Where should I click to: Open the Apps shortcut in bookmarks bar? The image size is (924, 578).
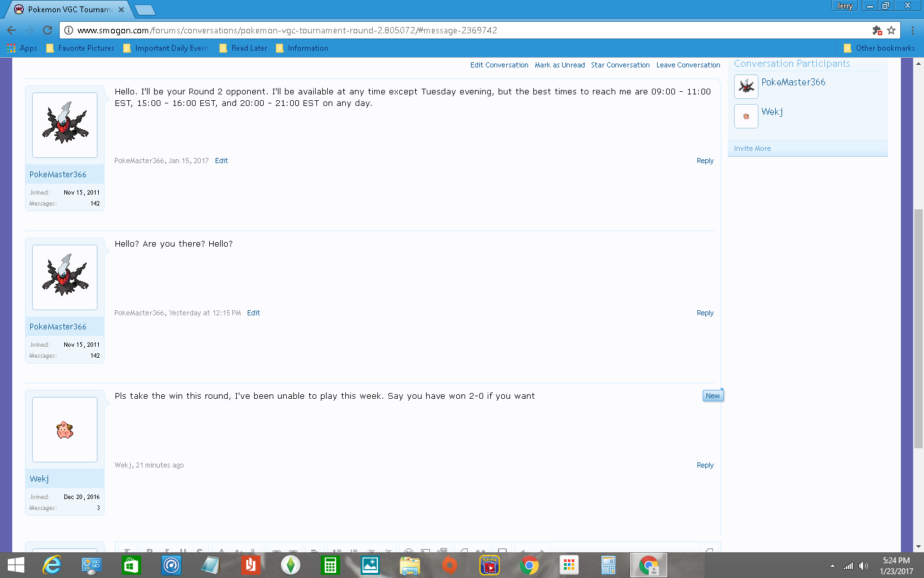coord(22,48)
